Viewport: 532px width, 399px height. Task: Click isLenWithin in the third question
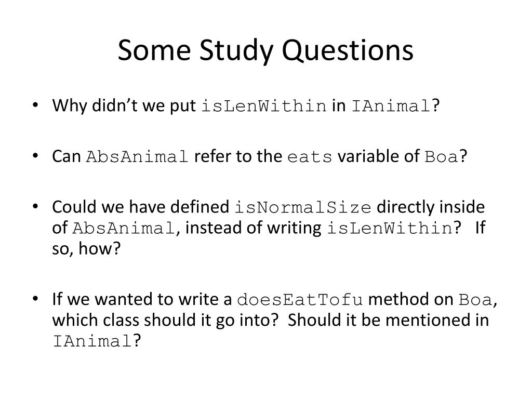tap(390, 228)
